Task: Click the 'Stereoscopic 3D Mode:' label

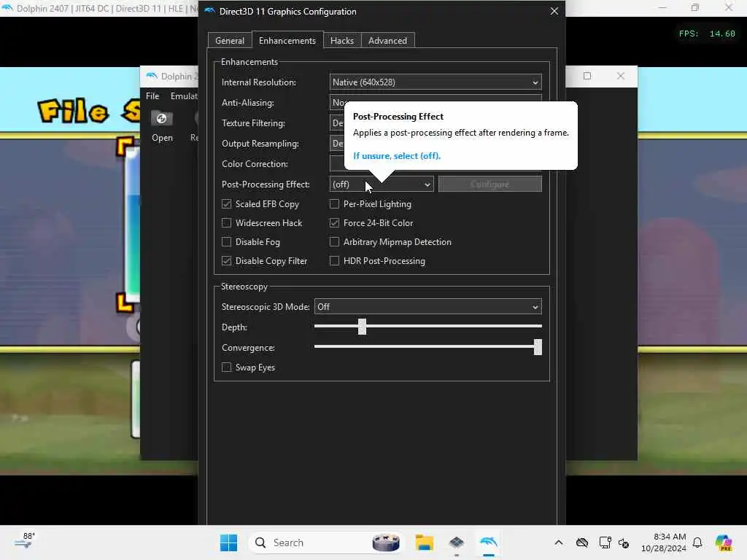Action: click(266, 307)
